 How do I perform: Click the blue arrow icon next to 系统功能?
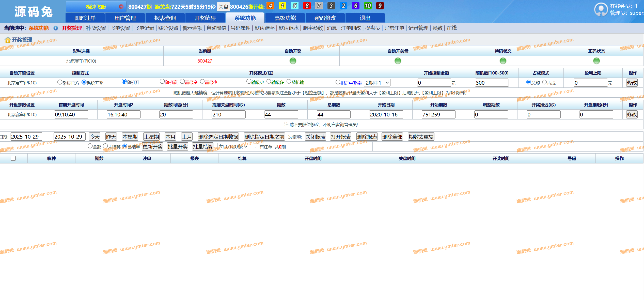56,28
